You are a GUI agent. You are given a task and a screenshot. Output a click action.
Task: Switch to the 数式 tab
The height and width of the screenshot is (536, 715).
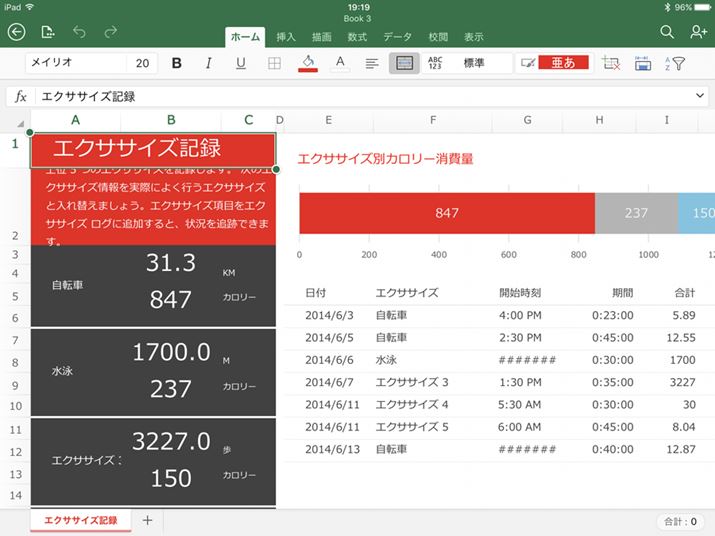coord(357,37)
